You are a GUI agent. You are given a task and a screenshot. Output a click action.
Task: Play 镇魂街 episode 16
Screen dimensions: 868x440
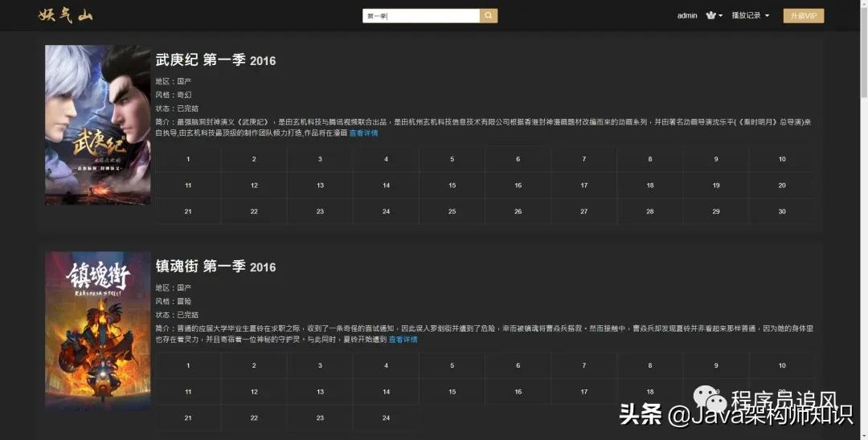518,391
